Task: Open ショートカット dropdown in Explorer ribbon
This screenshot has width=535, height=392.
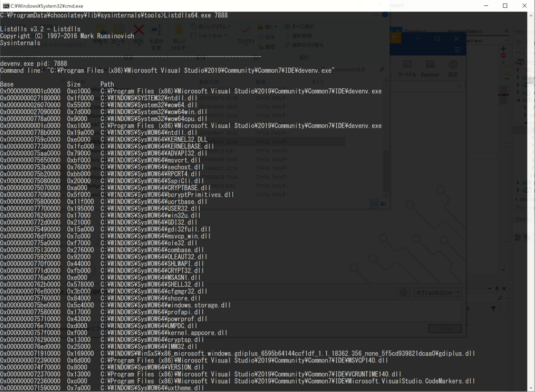Action: (x=209, y=36)
